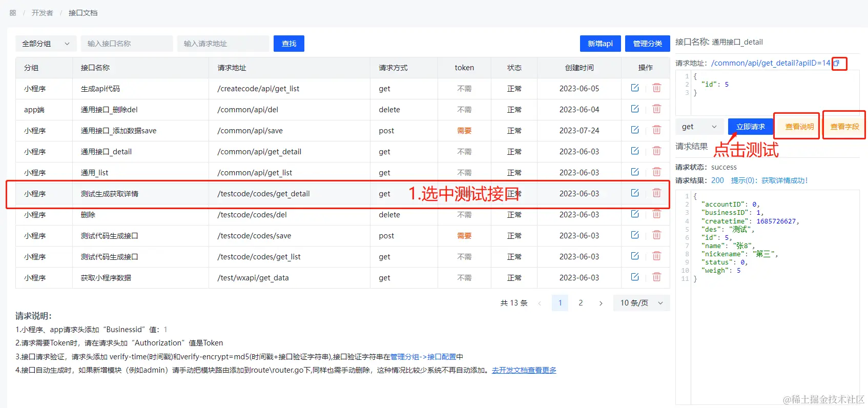Click the /test/wxapi/get_data request path cell

tap(290, 278)
